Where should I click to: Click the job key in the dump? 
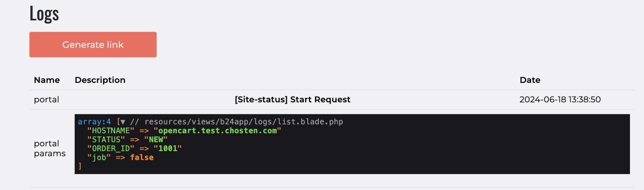pos(99,157)
